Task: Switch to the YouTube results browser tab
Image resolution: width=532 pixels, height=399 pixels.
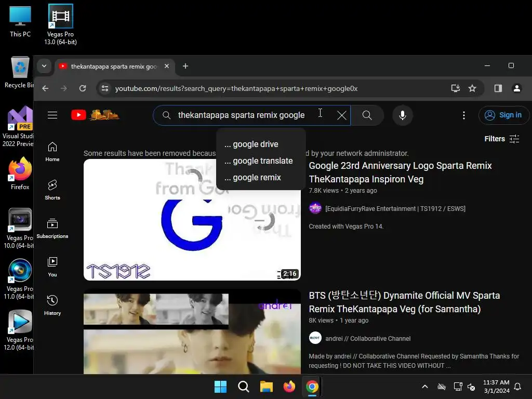Action: pyautogui.click(x=115, y=66)
